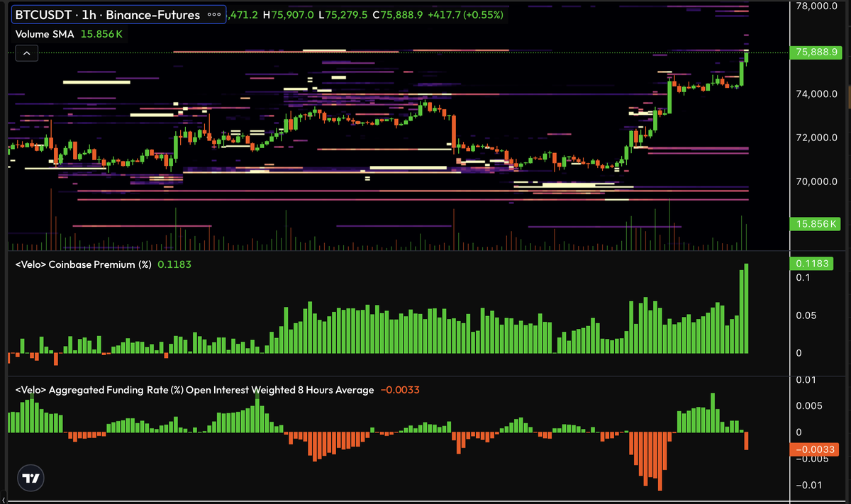Click the 78,000.0 price axis label

(x=818, y=6)
